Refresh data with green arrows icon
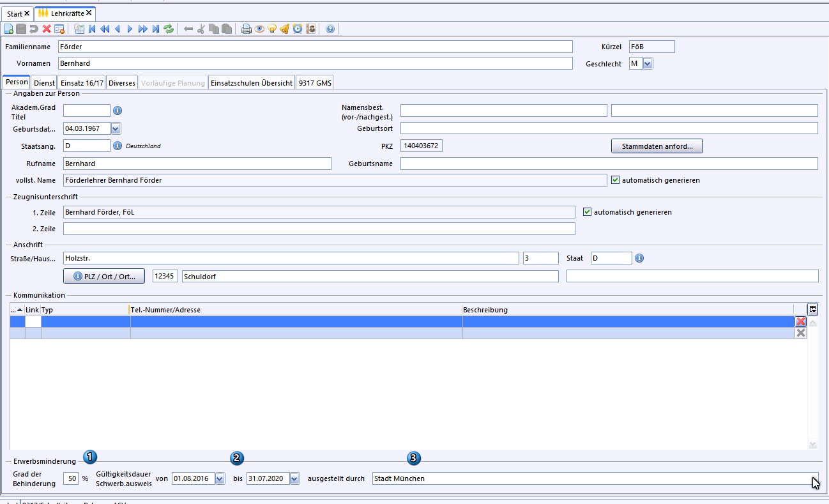829x504 pixels. [169, 29]
